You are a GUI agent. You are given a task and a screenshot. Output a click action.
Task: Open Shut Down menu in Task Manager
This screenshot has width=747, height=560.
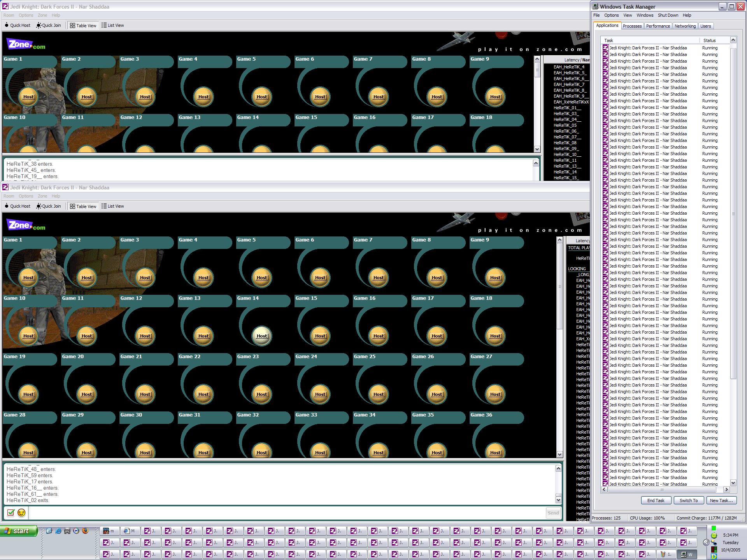pyautogui.click(x=668, y=15)
